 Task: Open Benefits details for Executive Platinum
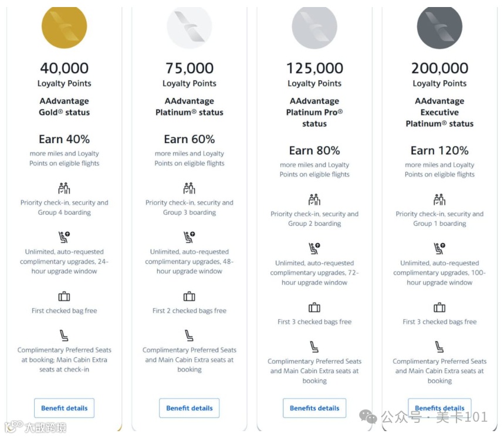tap(439, 408)
